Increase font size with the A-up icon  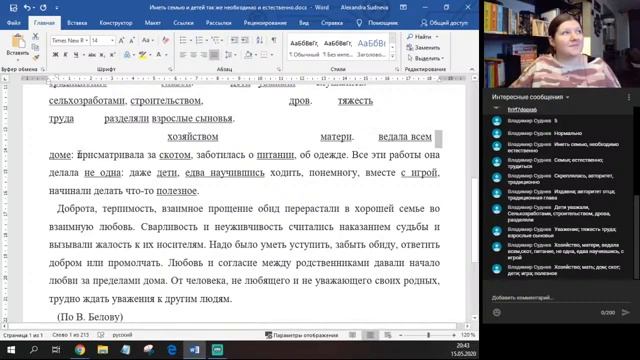(x=122, y=40)
